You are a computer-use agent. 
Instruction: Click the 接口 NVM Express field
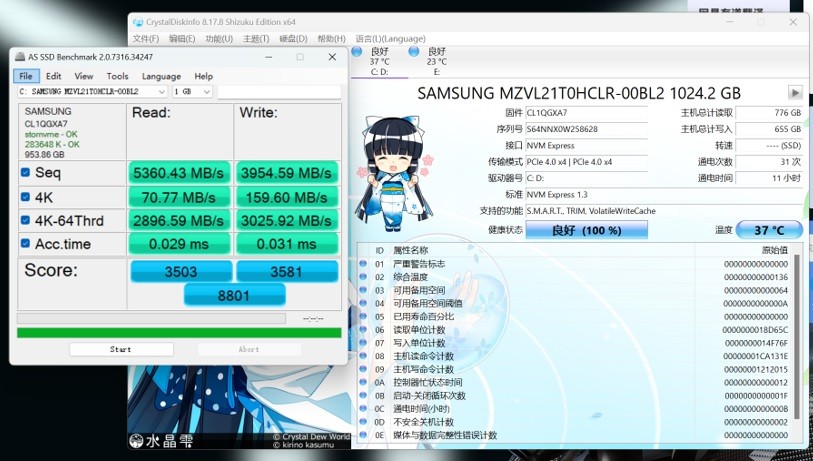click(586, 146)
